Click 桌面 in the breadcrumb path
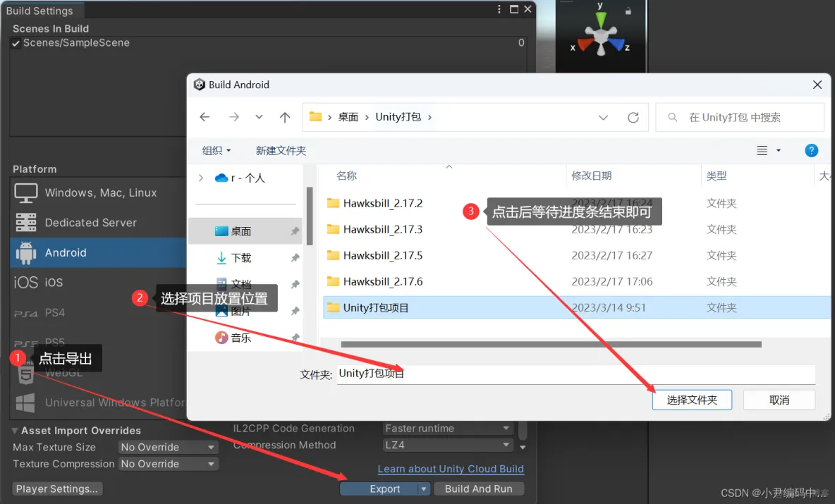 point(348,117)
